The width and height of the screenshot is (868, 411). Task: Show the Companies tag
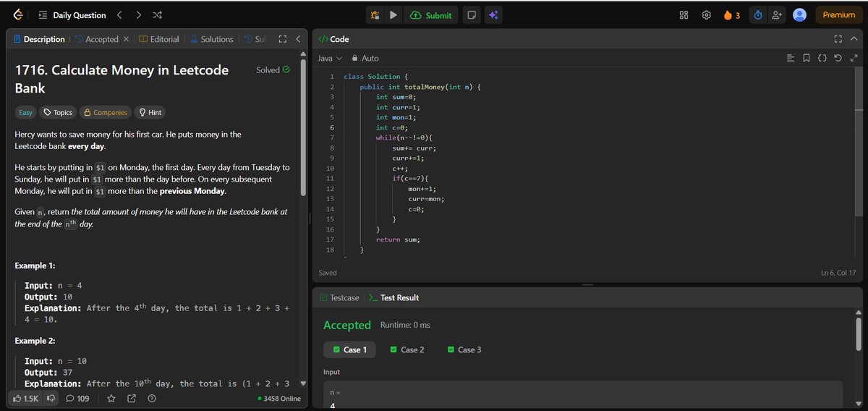[x=105, y=113]
